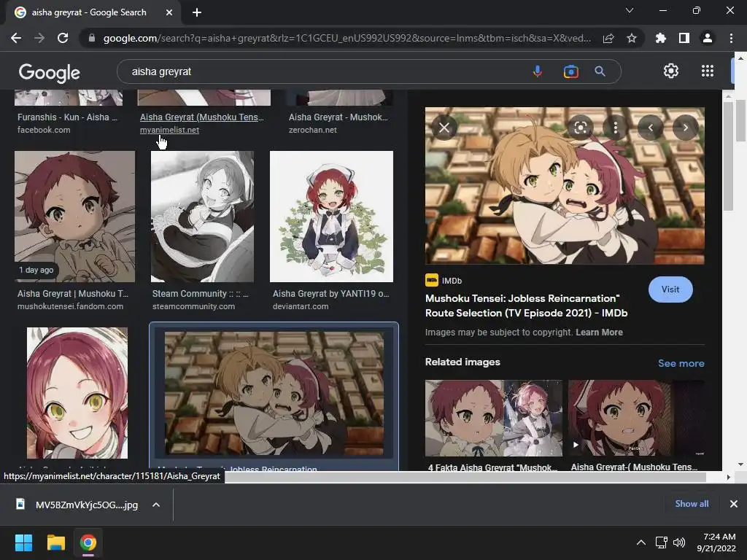Open the tab search dropdown arrow

pos(630,10)
